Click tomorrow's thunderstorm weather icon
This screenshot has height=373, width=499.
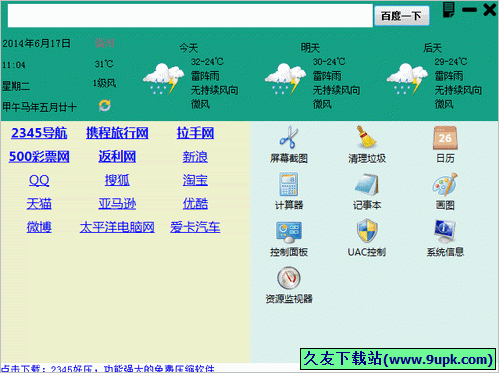click(x=285, y=79)
